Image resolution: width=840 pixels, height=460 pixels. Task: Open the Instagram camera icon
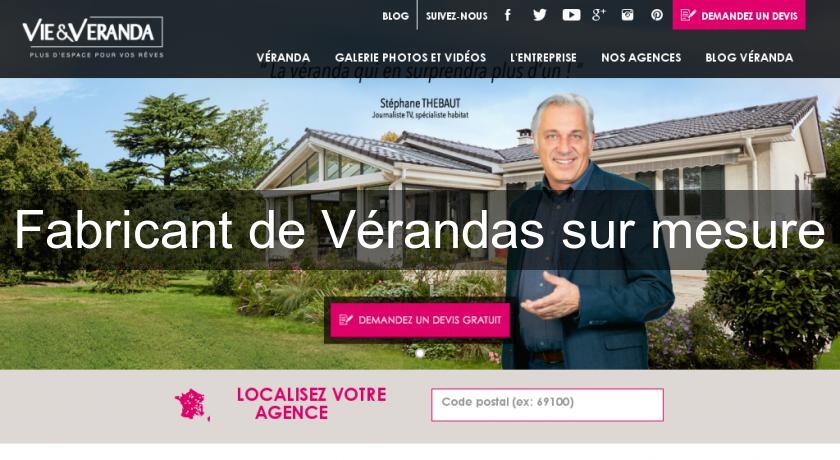[x=627, y=15]
